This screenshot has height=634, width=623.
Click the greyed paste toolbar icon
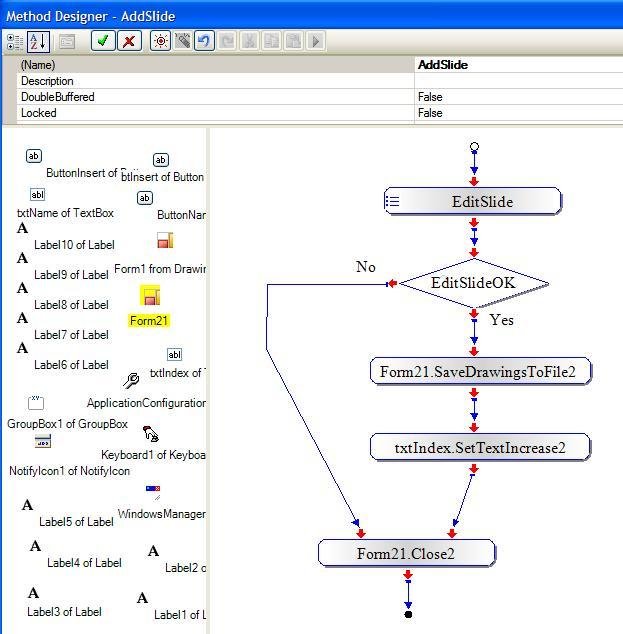tap(293, 41)
